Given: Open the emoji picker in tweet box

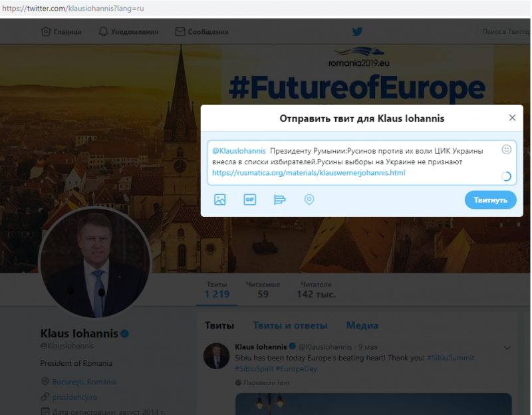Looking at the screenshot, I should pos(507,149).
